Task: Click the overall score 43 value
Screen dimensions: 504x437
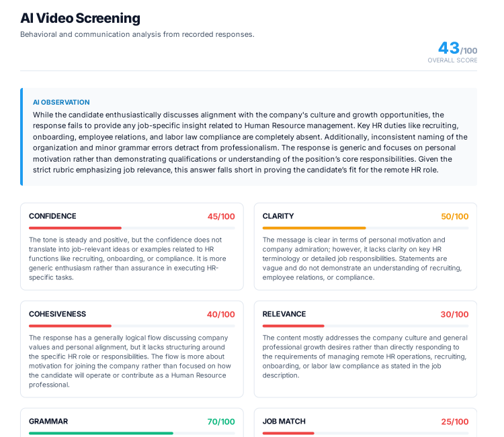Action: pyautogui.click(x=449, y=48)
